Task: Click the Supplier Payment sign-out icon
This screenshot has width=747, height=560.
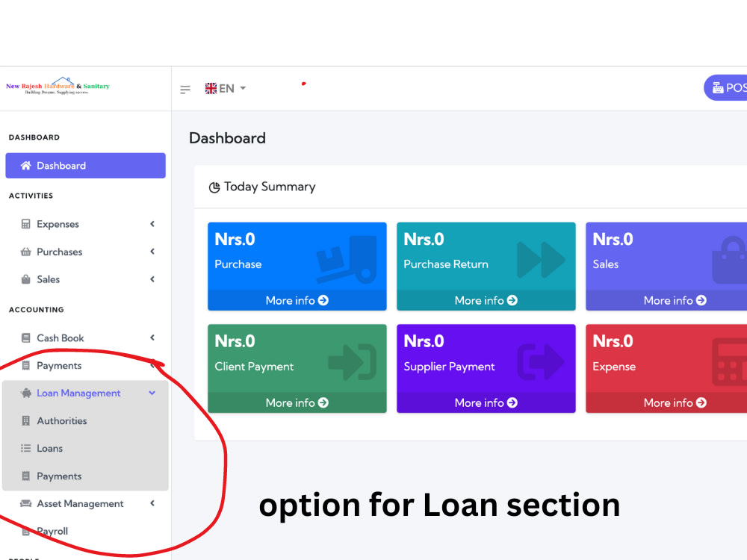Action: [541, 362]
